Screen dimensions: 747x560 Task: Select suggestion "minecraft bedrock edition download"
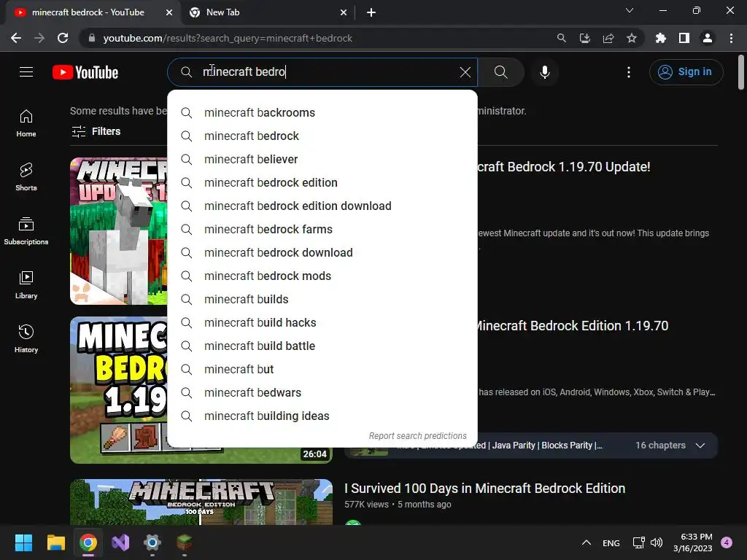(322, 206)
